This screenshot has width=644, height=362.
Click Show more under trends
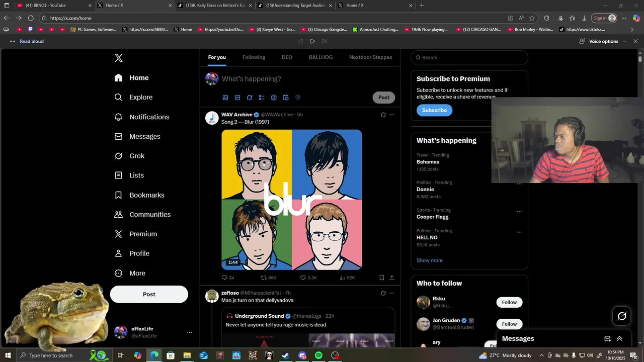[x=429, y=260]
